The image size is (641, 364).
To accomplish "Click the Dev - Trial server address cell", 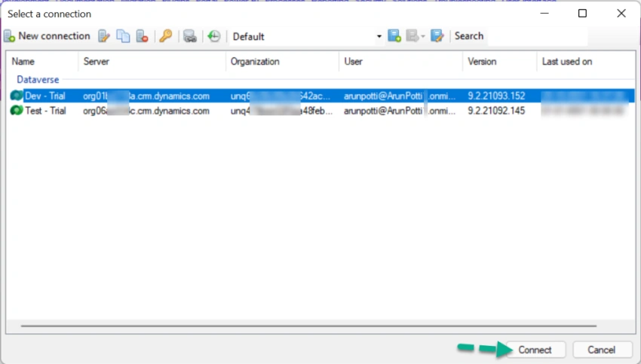I will pyautogui.click(x=146, y=96).
